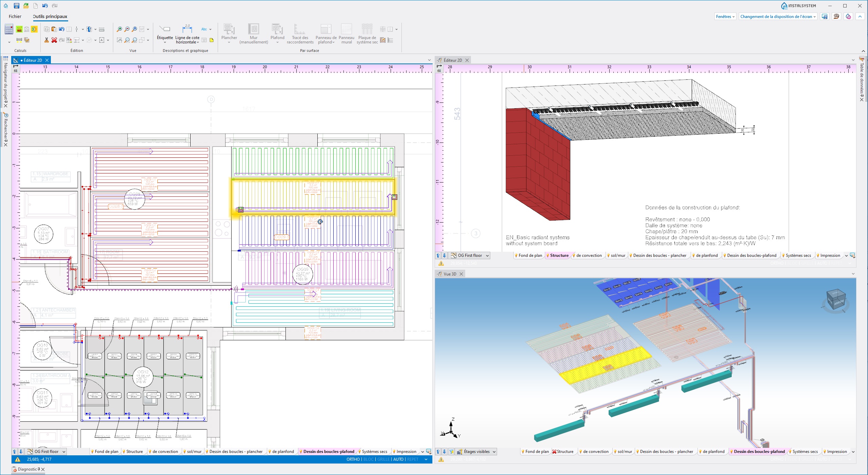
Task: Open the Fenêtres dropdown
Action: pyautogui.click(x=725, y=17)
